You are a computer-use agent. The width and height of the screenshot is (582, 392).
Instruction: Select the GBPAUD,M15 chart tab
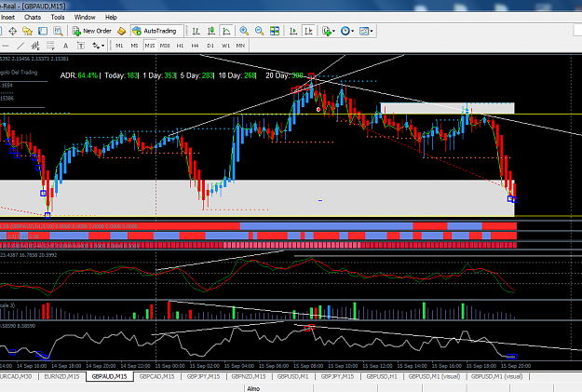(x=110, y=376)
